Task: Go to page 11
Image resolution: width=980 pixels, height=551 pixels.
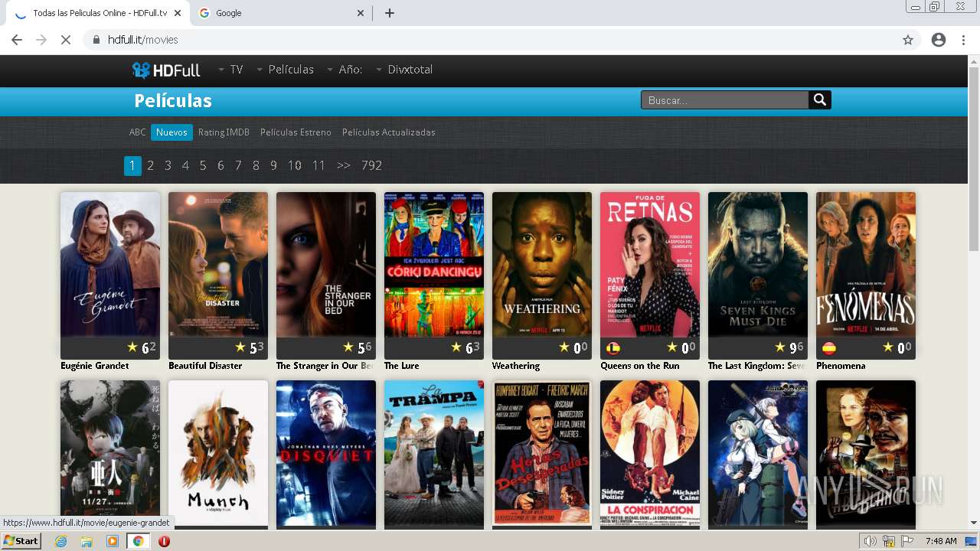Action: [318, 165]
